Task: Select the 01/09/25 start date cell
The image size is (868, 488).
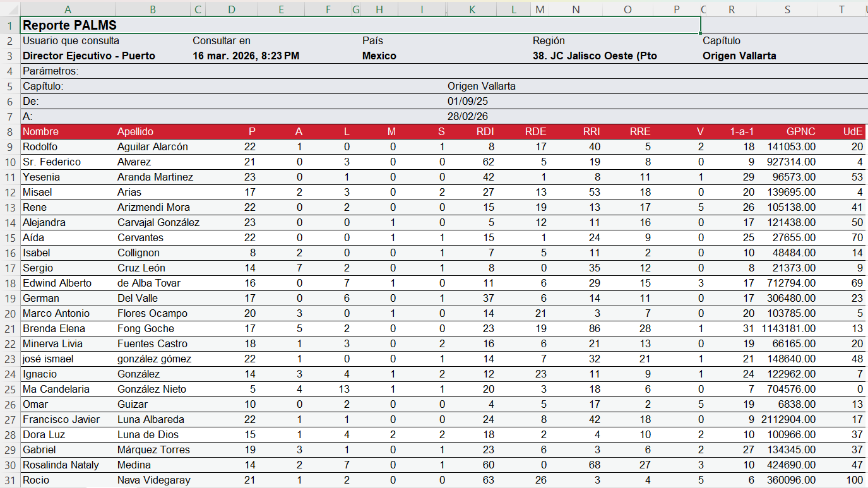Action: [468, 101]
